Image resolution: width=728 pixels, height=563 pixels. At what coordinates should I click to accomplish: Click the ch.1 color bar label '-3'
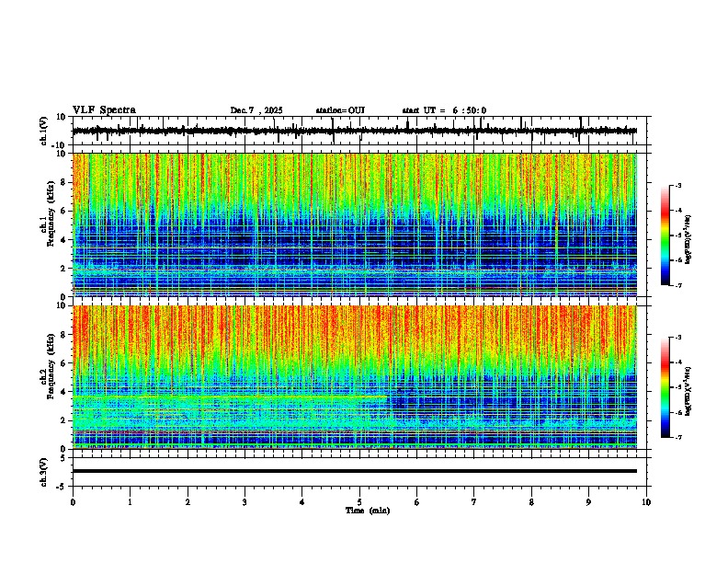[677, 185]
